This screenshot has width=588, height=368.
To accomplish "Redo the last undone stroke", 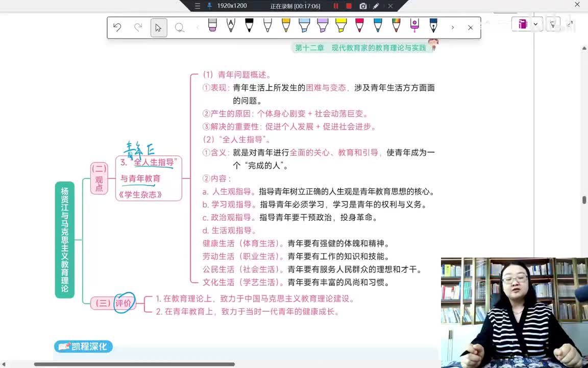I will point(138,28).
